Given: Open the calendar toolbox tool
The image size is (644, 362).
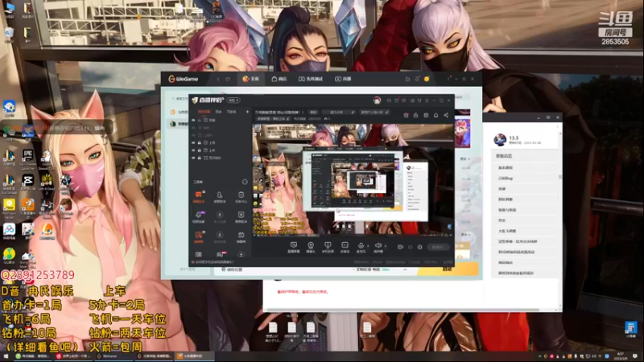Looking at the screenshot, I should coord(241,237).
